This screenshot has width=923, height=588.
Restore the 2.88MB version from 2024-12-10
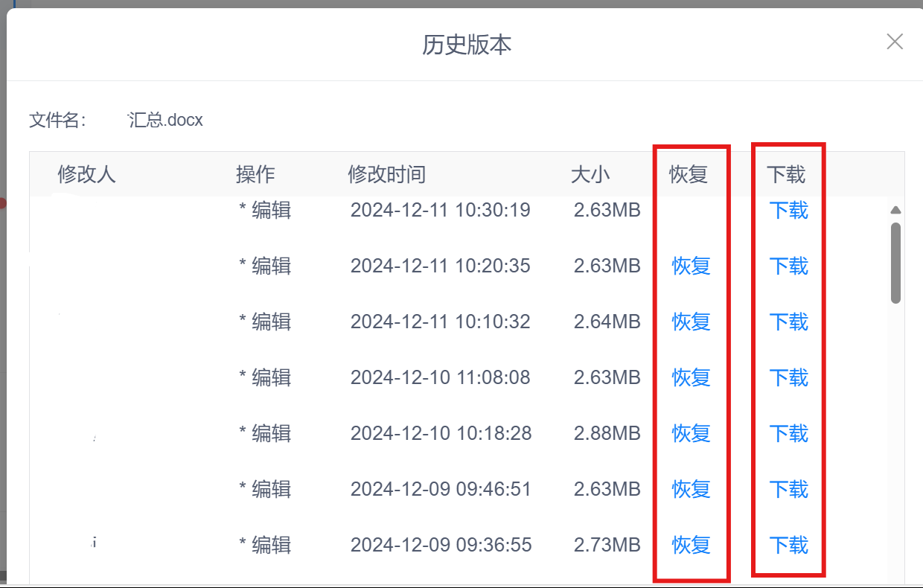tap(691, 434)
